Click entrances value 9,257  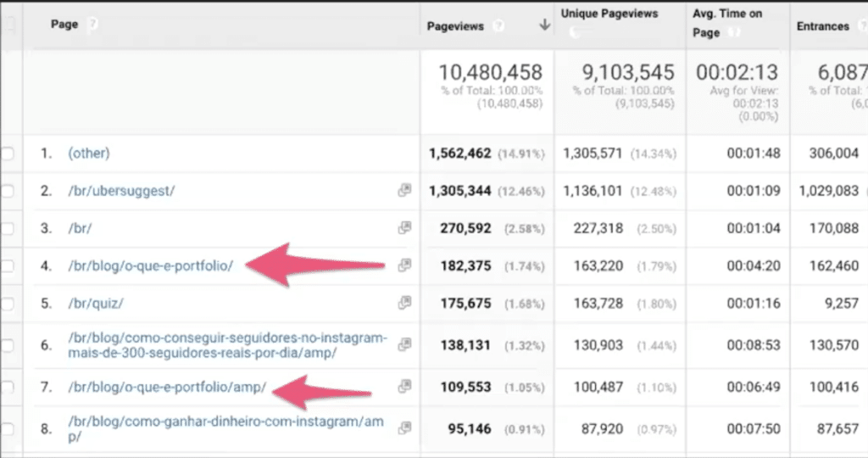click(x=842, y=304)
